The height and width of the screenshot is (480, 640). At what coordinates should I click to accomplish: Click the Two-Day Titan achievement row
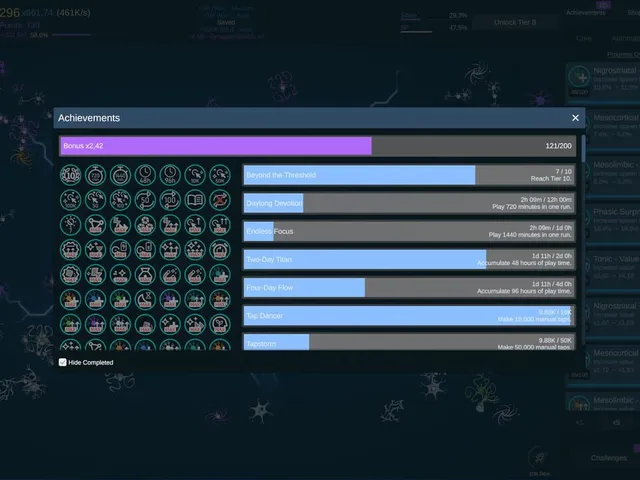pyautogui.click(x=409, y=260)
